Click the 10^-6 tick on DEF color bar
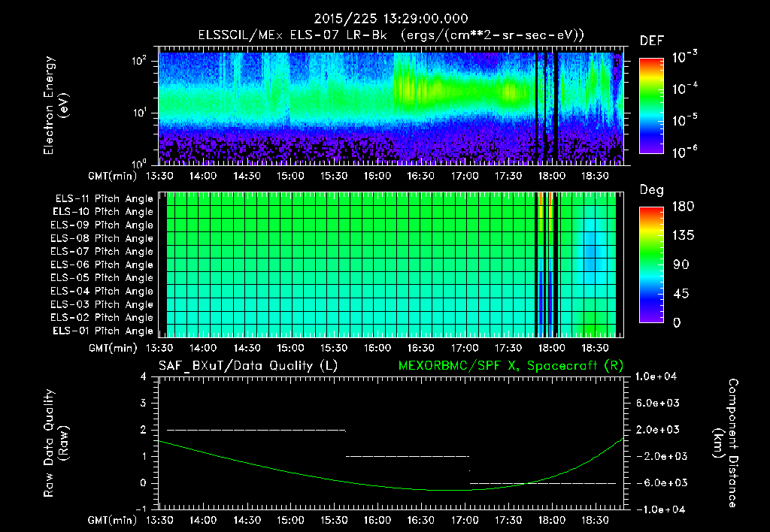The image size is (770, 532). click(685, 153)
